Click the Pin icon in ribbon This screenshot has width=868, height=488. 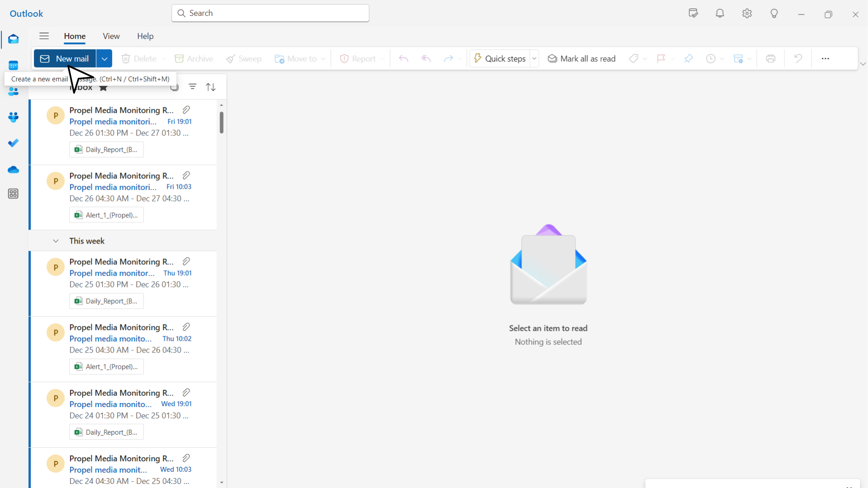click(689, 59)
